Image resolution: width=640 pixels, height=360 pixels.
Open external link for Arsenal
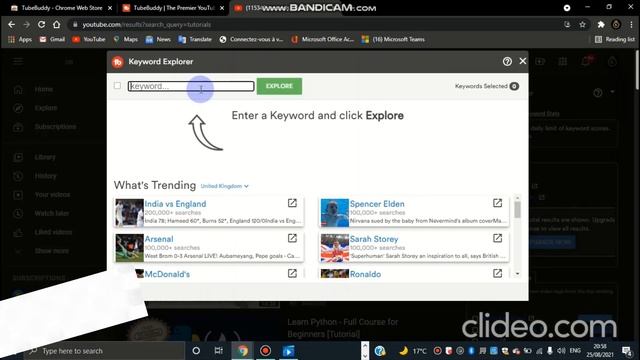pos(292,238)
